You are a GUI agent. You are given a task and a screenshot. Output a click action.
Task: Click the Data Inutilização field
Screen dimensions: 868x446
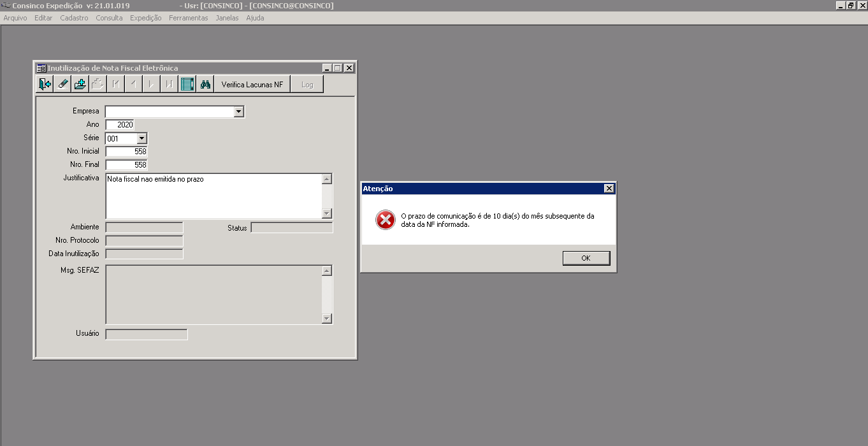(144, 254)
